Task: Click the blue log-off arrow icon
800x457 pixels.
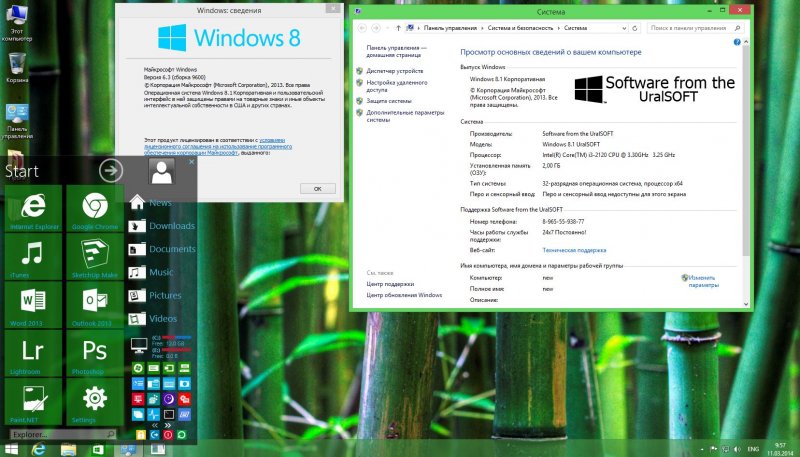Action: (155, 435)
